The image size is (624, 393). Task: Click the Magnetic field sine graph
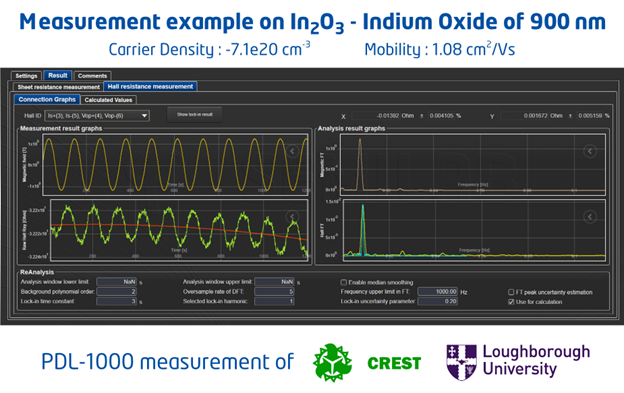click(x=175, y=164)
